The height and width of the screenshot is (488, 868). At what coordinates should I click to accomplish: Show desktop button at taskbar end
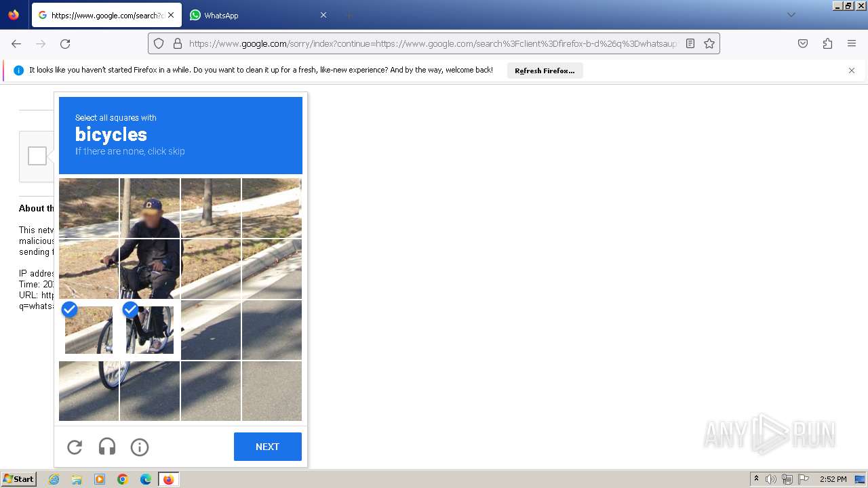pyautogui.click(x=860, y=479)
